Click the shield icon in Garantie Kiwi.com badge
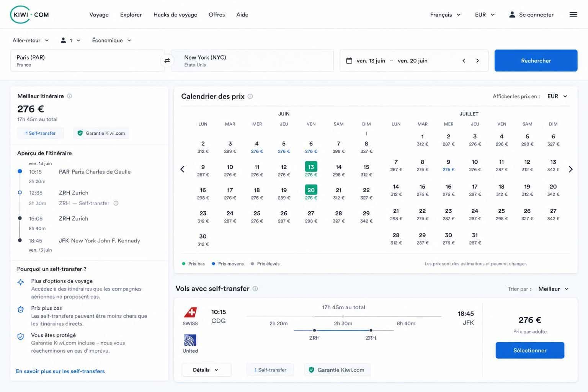The image size is (588, 392). pos(80,133)
